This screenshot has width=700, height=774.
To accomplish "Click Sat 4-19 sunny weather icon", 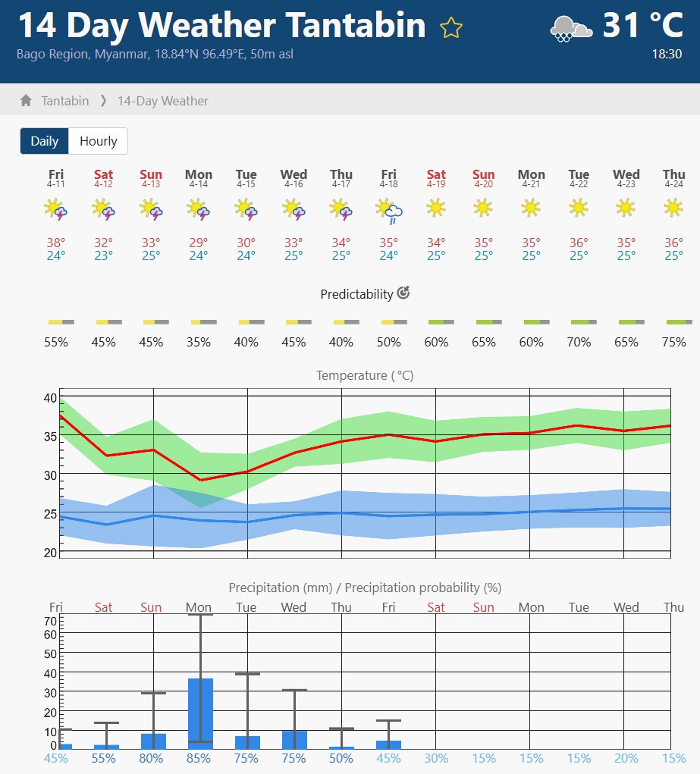I will pos(436,208).
